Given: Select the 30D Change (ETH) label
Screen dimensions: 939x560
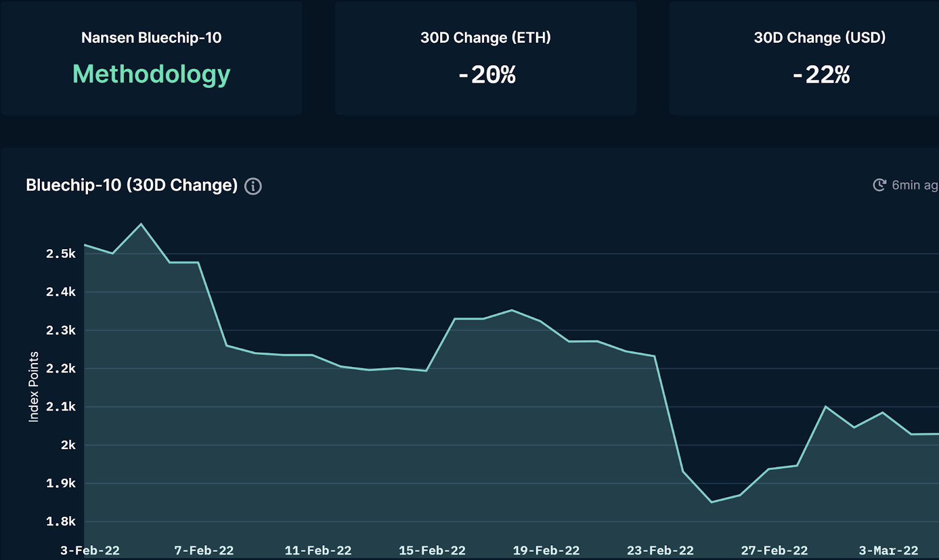Looking at the screenshot, I should tap(486, 38).
